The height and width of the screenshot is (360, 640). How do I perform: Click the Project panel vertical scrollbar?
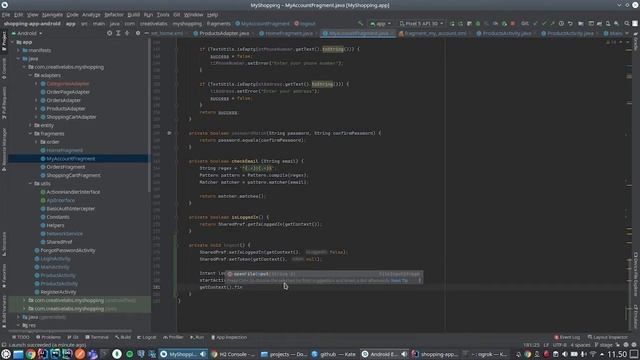click(149, 116)
